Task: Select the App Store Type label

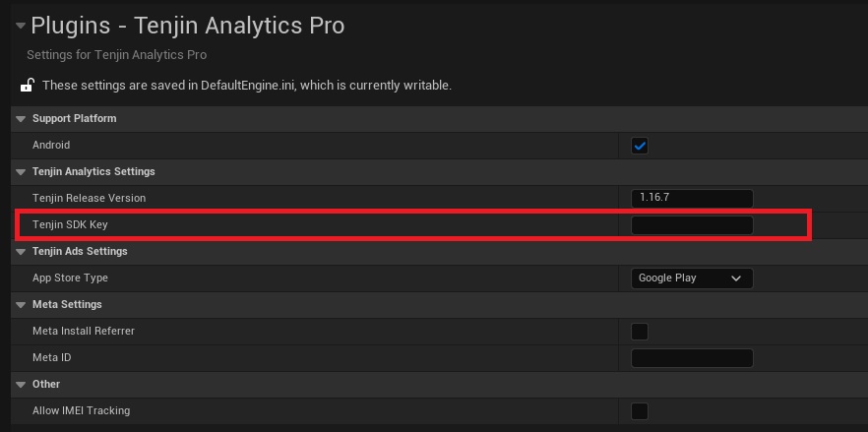Action: (x=70, y=278)
